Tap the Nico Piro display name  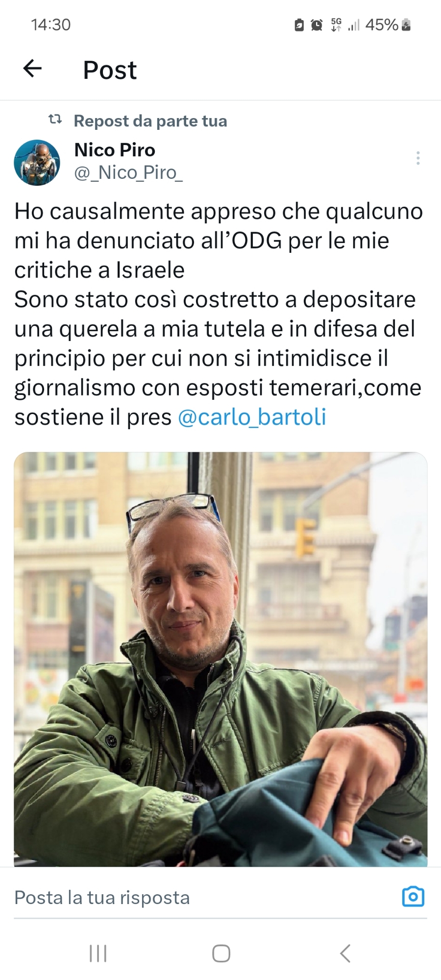coord(115,150)
